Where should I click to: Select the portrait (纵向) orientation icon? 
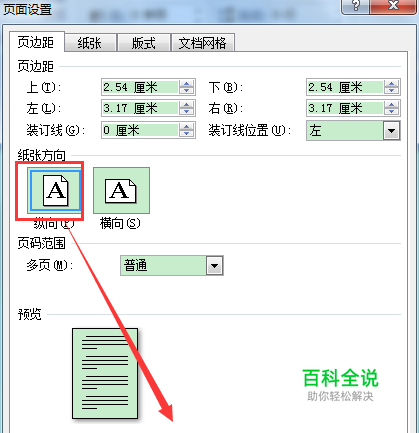pyautogui.click(x=55, y=191)
